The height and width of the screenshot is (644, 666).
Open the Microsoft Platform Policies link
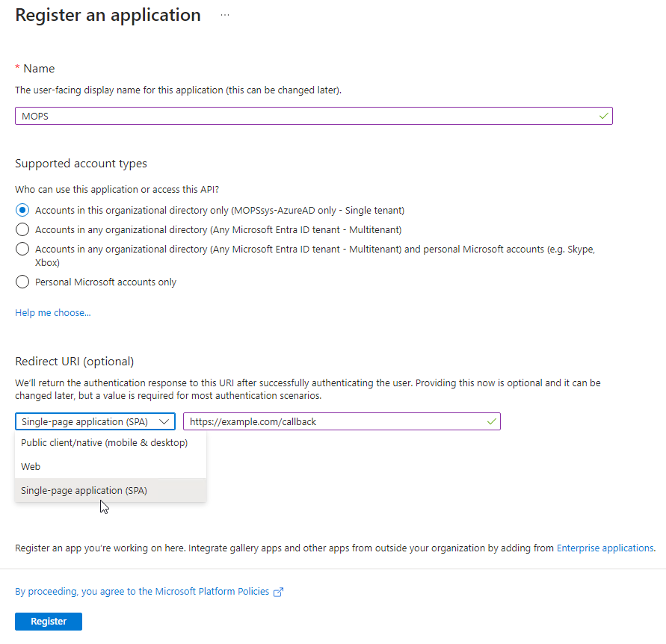(x=142, y=592)
